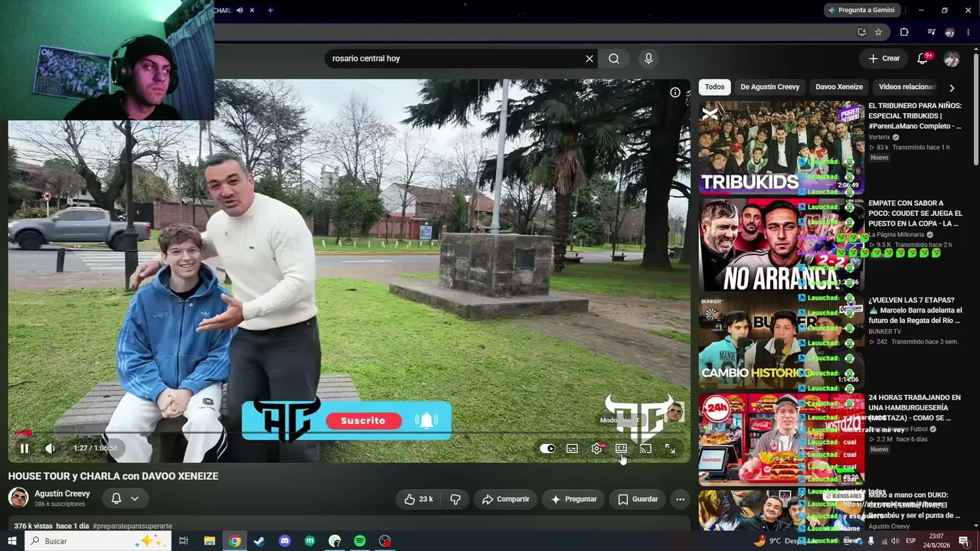Open a new browser tab
The image size is (980, 551).
(270, 10)
